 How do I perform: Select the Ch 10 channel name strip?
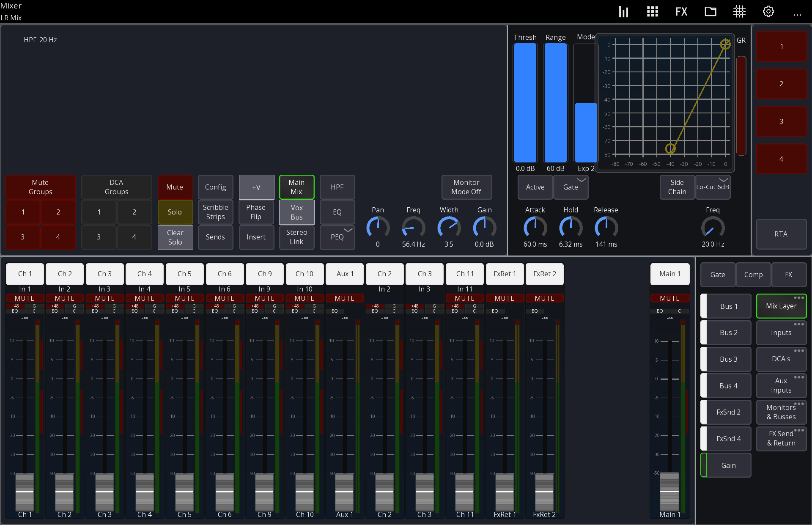click(304, 274)
